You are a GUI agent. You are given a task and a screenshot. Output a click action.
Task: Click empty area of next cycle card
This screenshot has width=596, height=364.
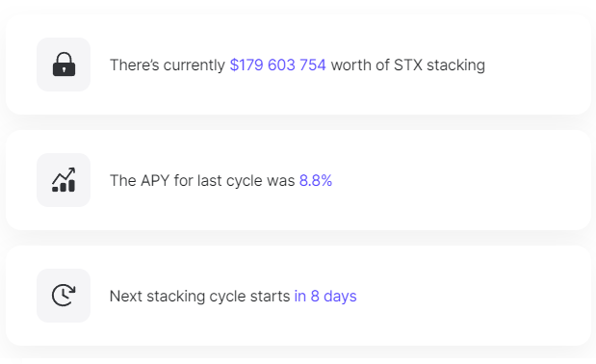click(x=472, y=296)
